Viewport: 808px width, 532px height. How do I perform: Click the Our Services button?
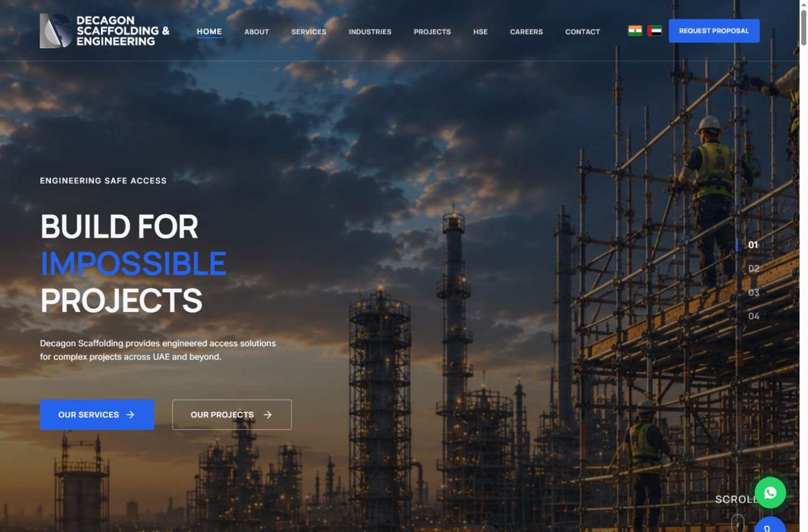point(97,415)
